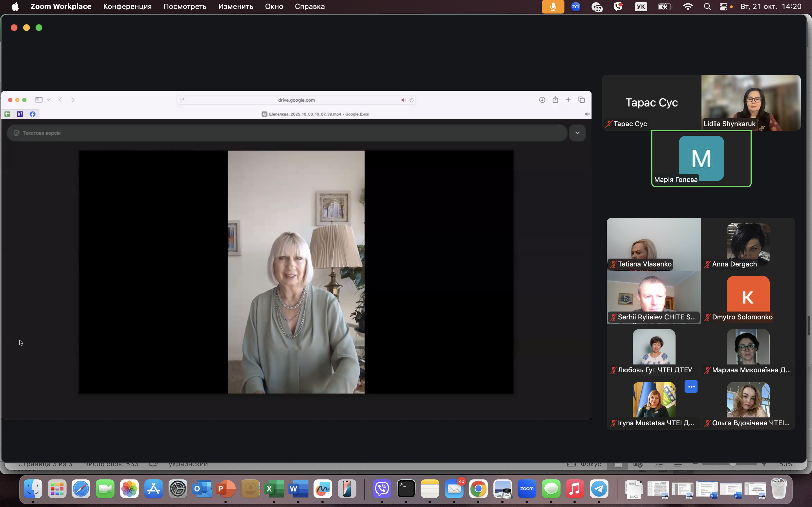Select Марія Голева participant tile
The width and height of the screenshot is (812, 507).
tap(701, 158)
